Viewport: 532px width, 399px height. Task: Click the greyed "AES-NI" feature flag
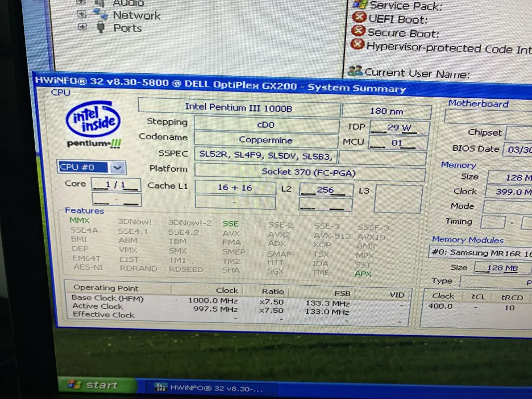tap(88, 268)
